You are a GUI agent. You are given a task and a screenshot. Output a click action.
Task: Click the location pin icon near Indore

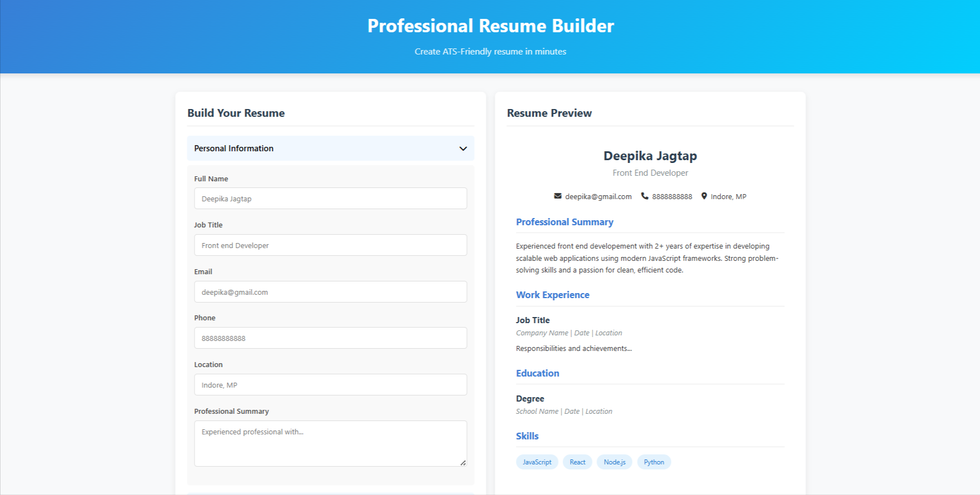pos(704,196)
